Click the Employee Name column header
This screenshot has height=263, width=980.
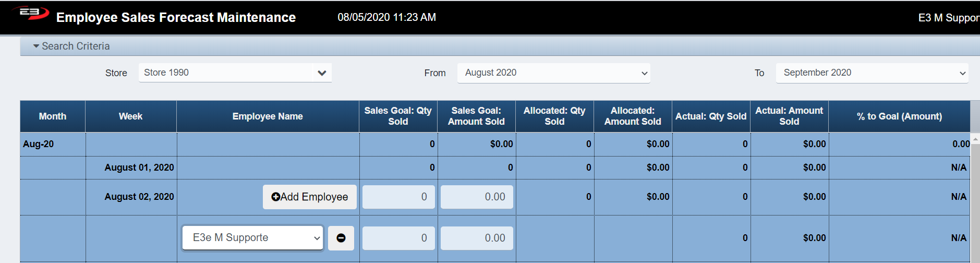pos(268,116)
